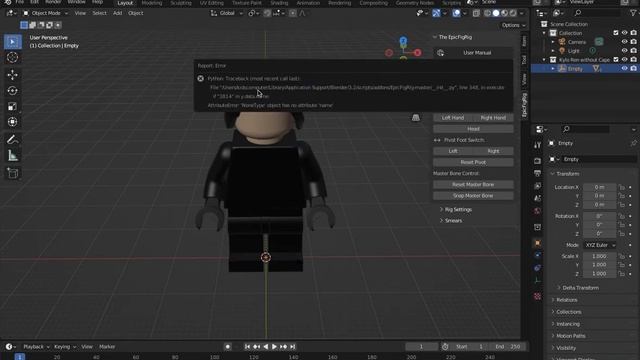Open the timeline Marker menu
This screenshot has width=640, height=360.
(107, 347)
